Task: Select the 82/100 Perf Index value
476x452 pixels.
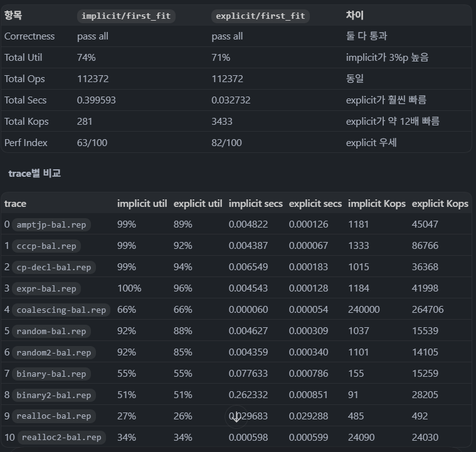Action: pyautogui.click(x=227, y=143)
